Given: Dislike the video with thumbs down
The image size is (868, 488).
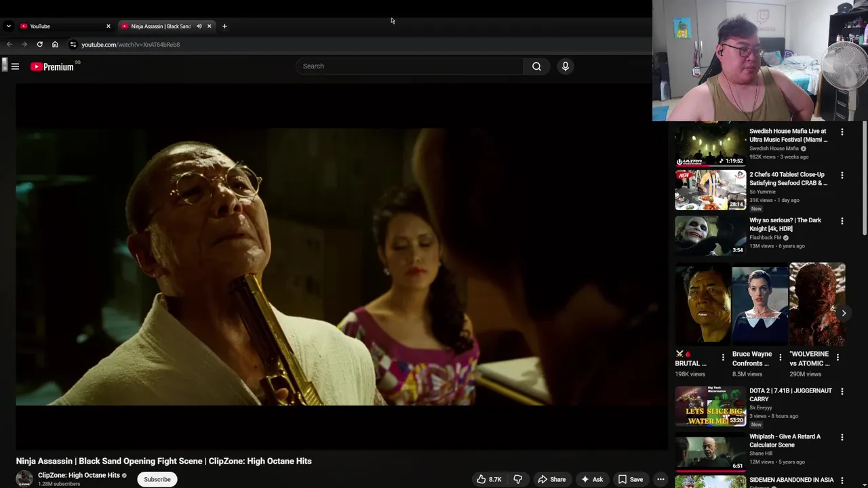Looking at the screenshot, I should point(517,479).
